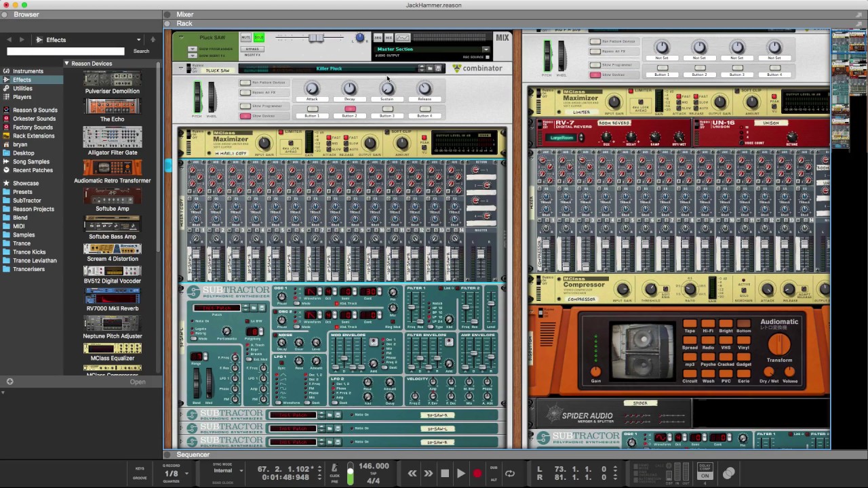Viewport: 868px width, 488px height.
Task: Select Utilities in browser sidebar
Action: [22, 88]
